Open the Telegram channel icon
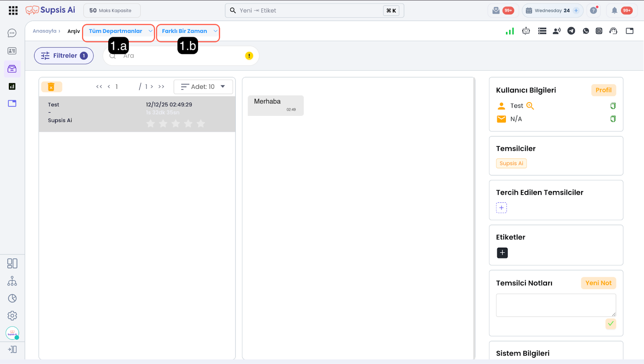Image resolution: width=644 pixels, height=364 pixels. (x=571, y=31)
